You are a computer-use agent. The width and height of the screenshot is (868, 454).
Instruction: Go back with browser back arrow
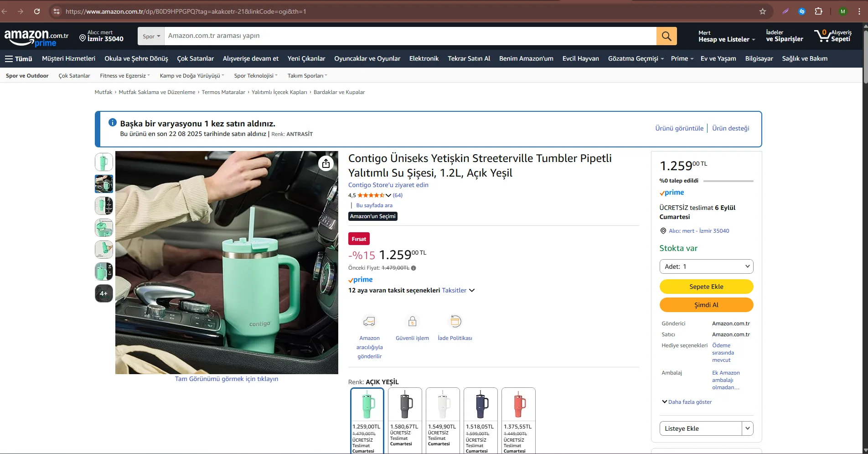click(5, 11)
